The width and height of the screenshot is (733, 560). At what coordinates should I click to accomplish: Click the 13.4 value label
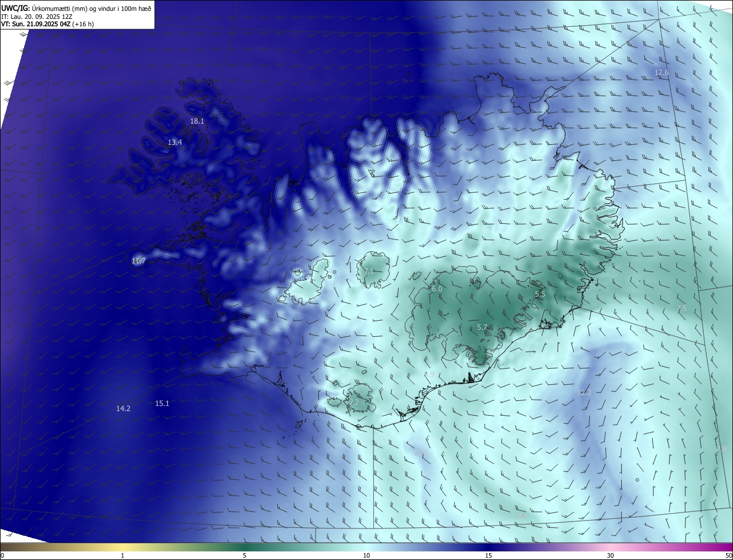[x=175, y=143]
